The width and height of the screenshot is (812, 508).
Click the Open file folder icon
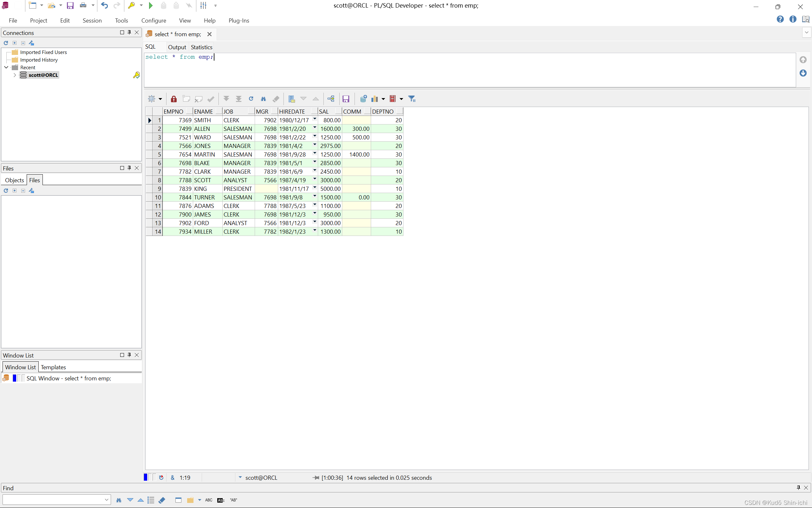[51, 5]
